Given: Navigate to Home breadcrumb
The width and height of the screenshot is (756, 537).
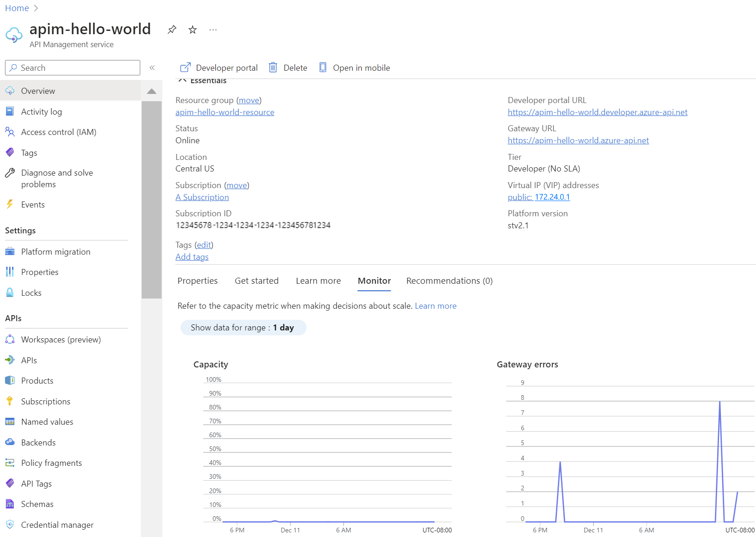Looking at the screenshot, I should (17, 8).
